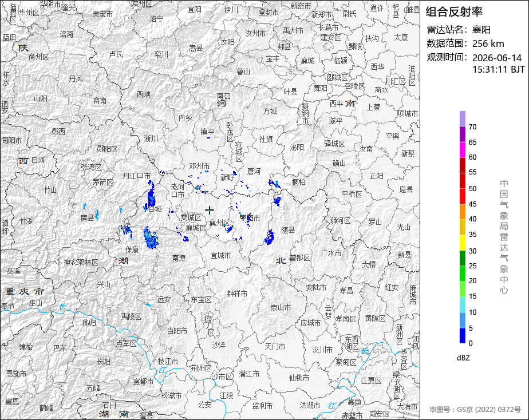Select the 45–50 dBZ red legend swatch
Image resolution: width=529 pixels, height=420 pixels.
[462, 196]
